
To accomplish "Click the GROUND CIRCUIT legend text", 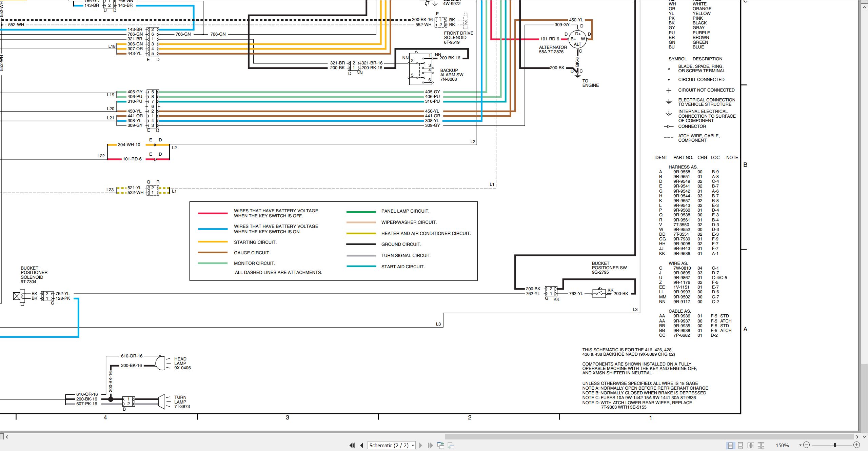I will click(x=401, y=244).
